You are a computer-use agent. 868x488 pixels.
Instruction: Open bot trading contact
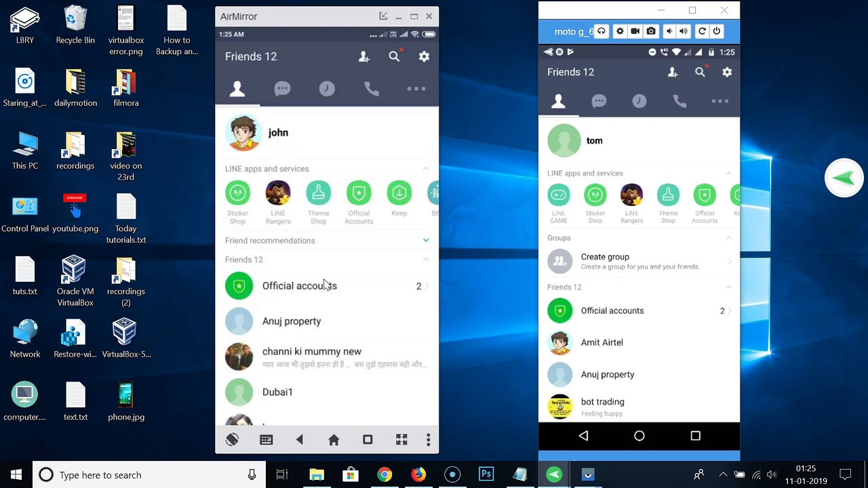point(639,407)
